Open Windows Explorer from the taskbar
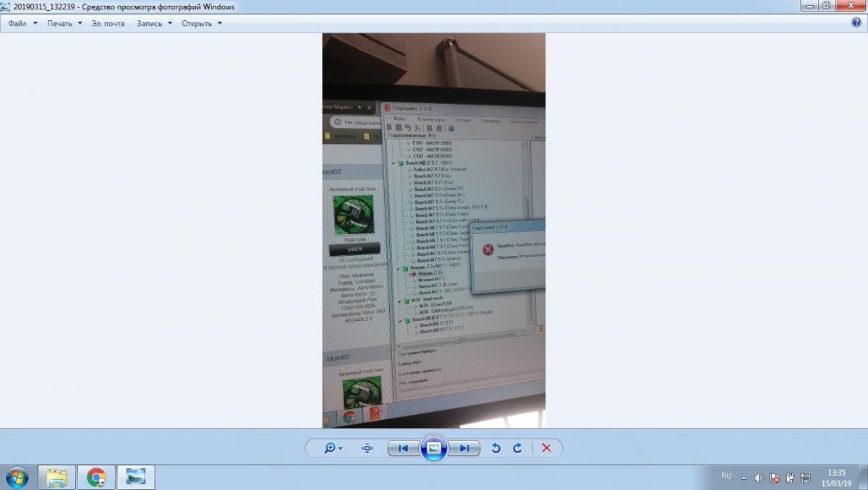Screen dimensions: 868x490 [x=57, y=477]
